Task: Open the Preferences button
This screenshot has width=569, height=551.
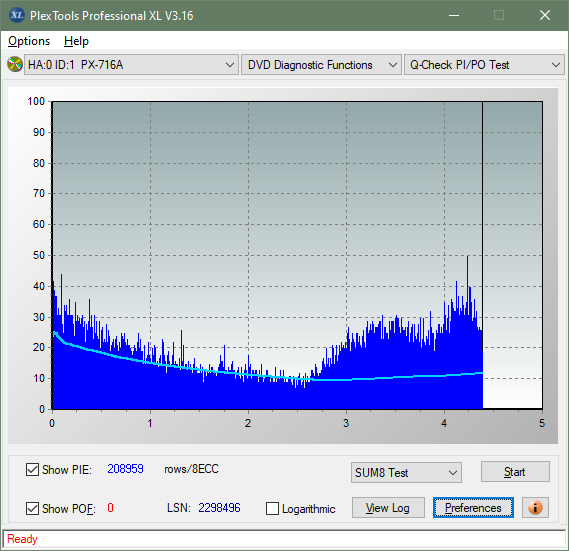Action: click(x=473, y=507)
